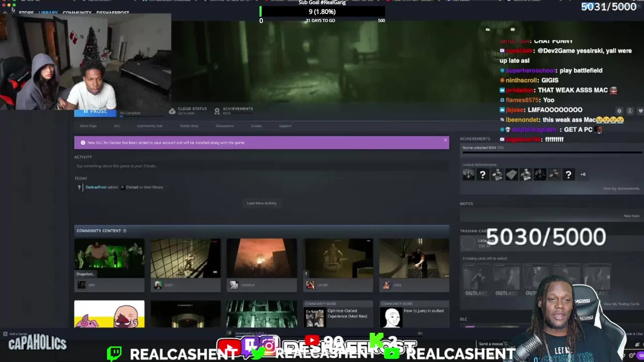Open the Guides link
Viewport: 644px width, 362px height.
(256, 126)
